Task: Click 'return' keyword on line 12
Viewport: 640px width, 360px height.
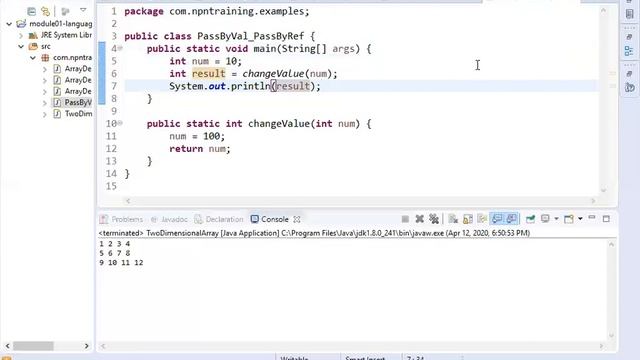Action: point(186,149)
